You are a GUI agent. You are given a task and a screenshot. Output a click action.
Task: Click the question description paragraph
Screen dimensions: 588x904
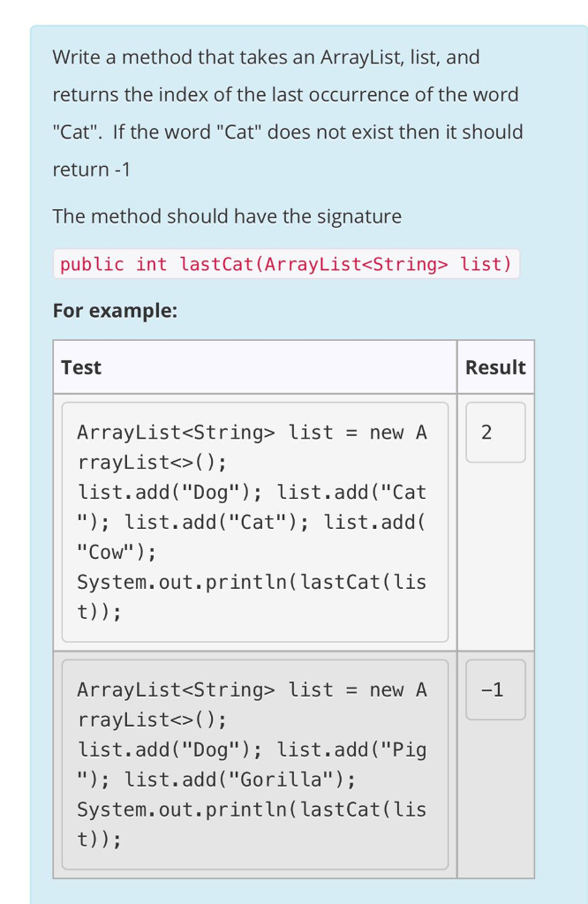pyautogui.click(x=288, y=113)
